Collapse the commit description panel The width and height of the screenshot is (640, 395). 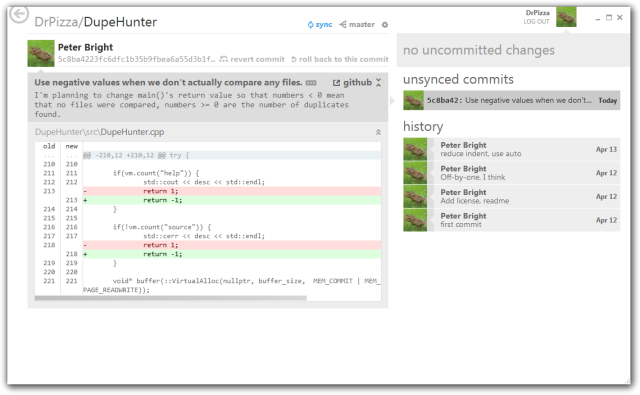point(378,82)
